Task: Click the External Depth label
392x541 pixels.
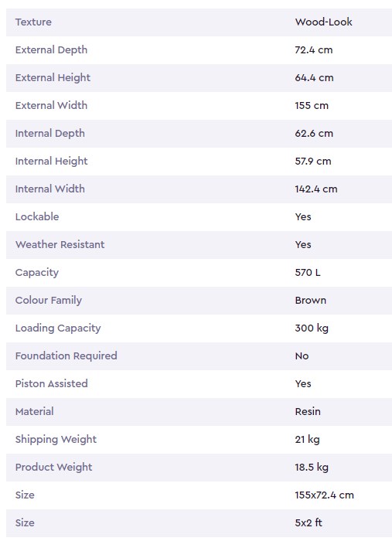Action: (x=51, y=50)
